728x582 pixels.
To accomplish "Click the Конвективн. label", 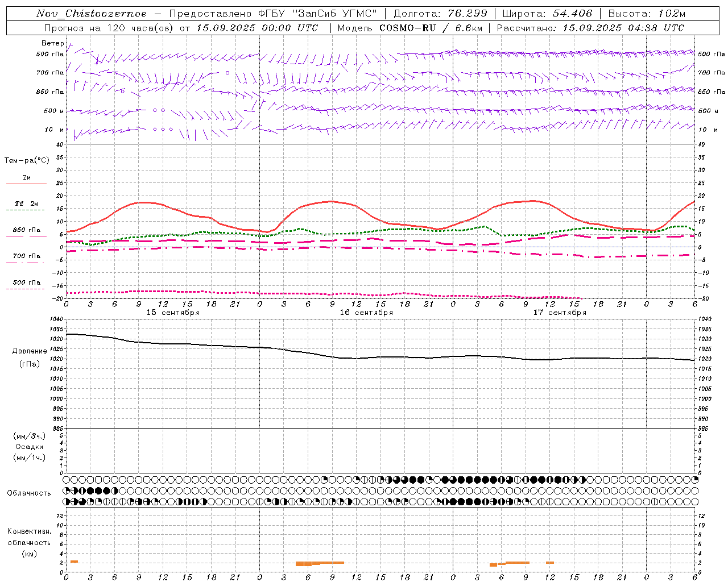I will (x=29, y=531).
